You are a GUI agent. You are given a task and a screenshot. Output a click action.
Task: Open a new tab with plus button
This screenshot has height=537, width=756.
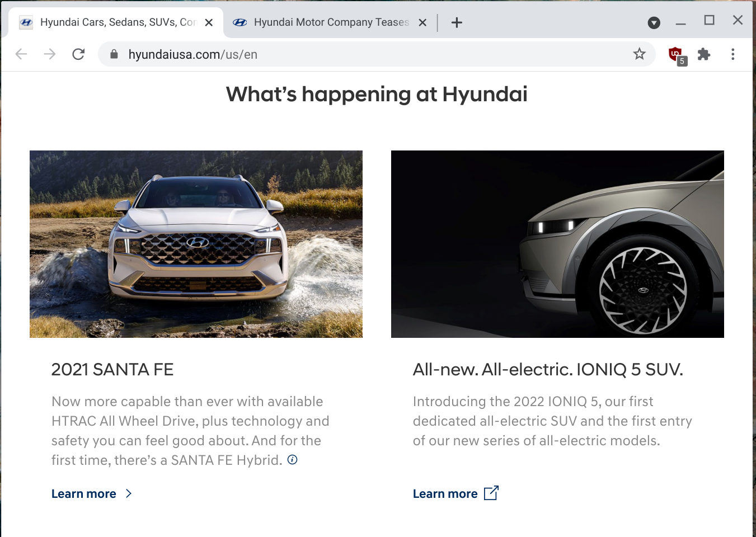pyautogui.click(x=457, y=22)
